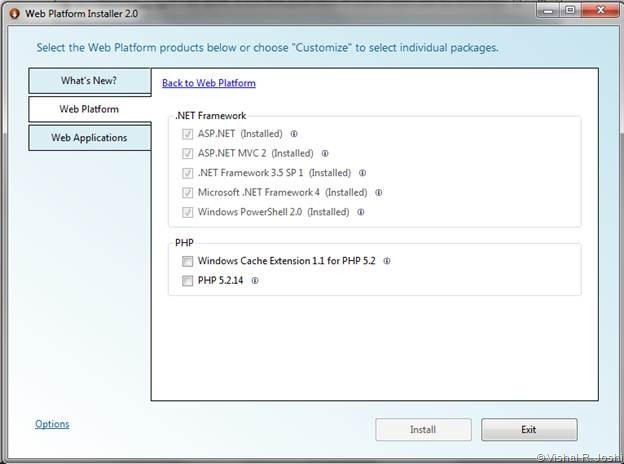Check the PHP 5.2.14 checkbox
624x464 pixels.
pos(187,282)
